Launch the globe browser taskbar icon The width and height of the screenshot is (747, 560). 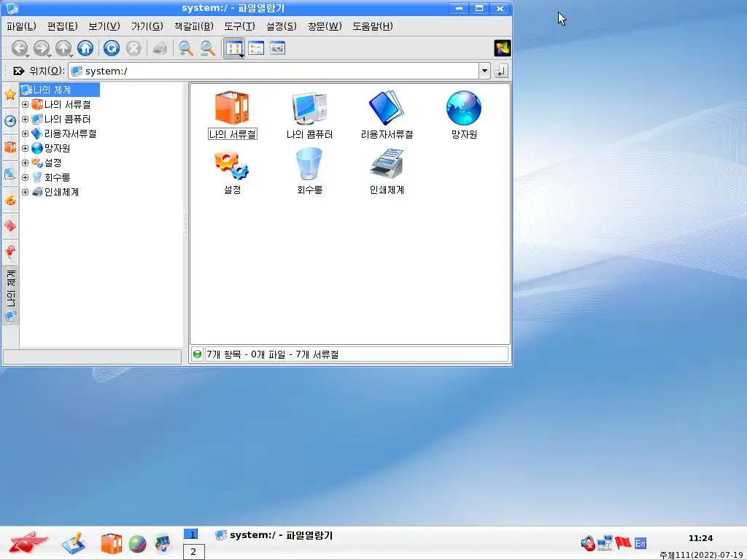pos(137,544)
